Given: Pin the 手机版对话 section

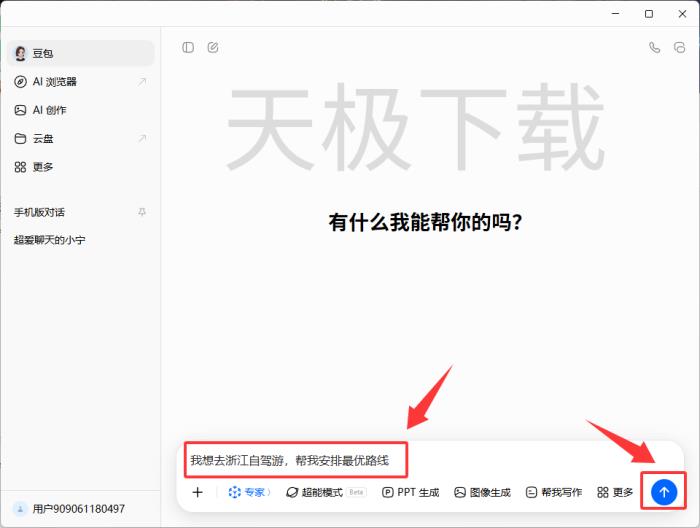Looking at the screenshot, I should [141, 212].
